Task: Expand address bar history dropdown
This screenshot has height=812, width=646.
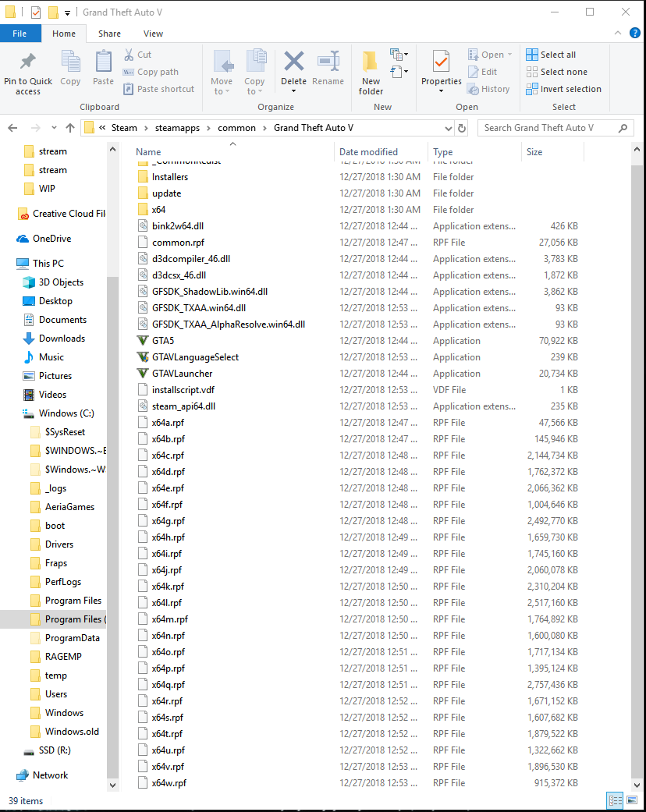Action: (x=448, y=128)
